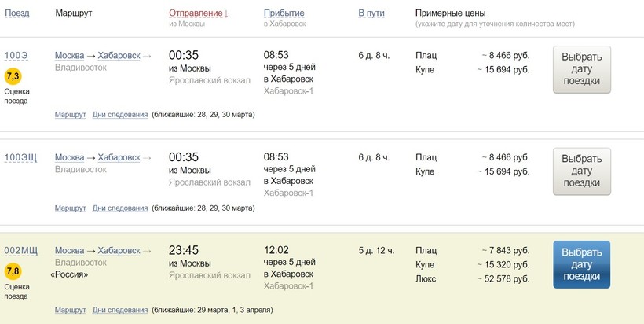This screenshot has width=644, height=324.
Task: Sort by Отправление column header
Action: point(196,13)
